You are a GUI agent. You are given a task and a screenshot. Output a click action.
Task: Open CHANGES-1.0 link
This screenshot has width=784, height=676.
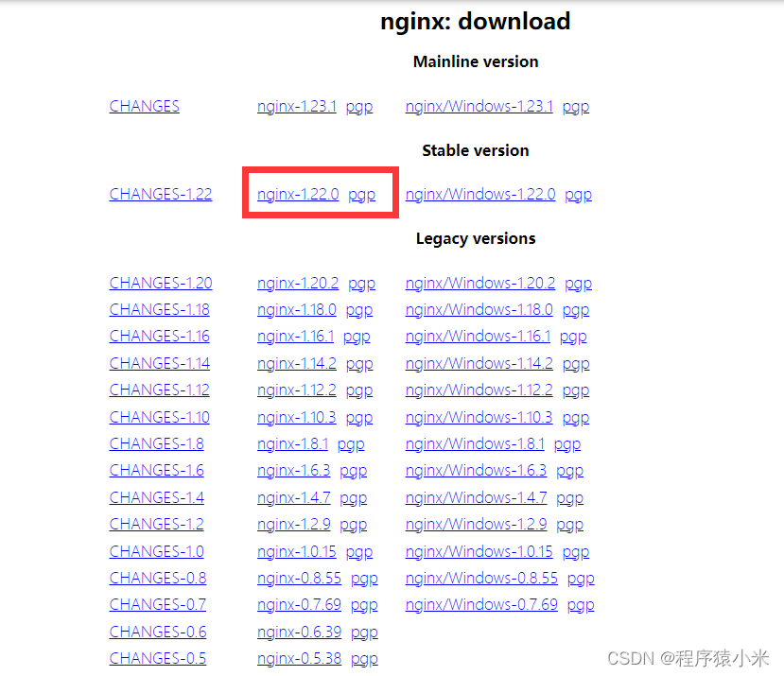click(156, 552)
